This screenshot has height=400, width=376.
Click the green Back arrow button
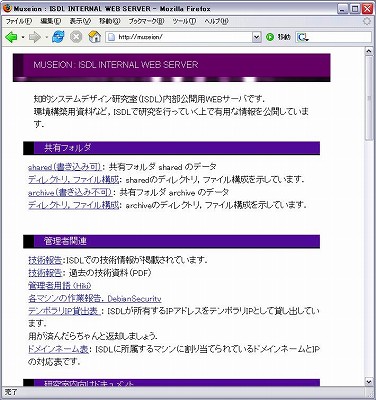coord(11,37)
